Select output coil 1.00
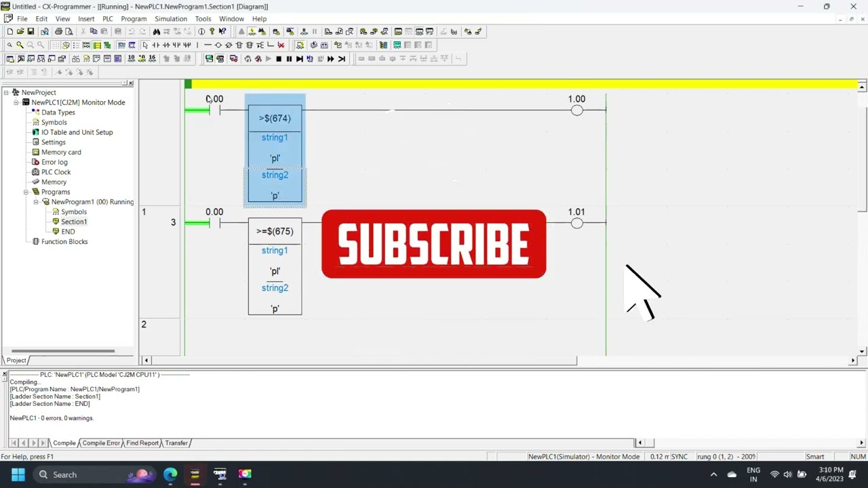Screen dimensions: 868x488 point(576,110)
